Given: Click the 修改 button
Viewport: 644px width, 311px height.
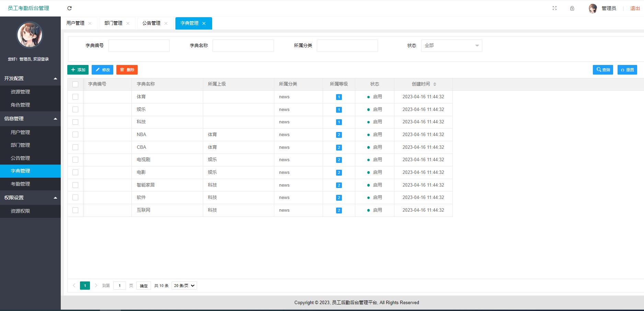Looking at the screenshot, I should point(102,70).
